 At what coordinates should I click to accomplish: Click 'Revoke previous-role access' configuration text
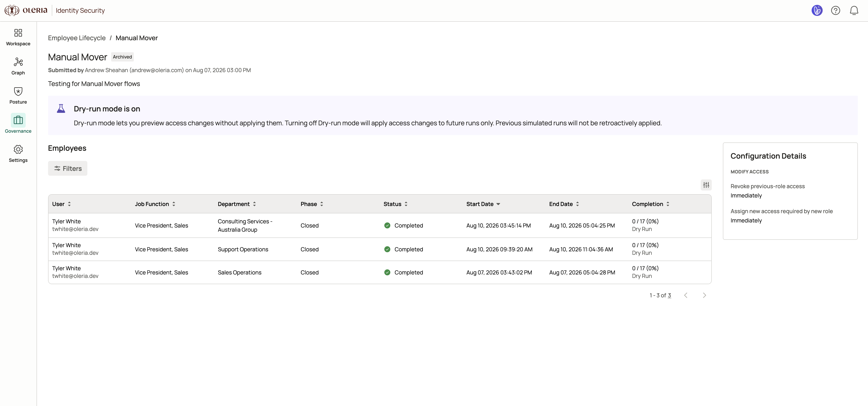pyautogui.click(x=767, y=186)
